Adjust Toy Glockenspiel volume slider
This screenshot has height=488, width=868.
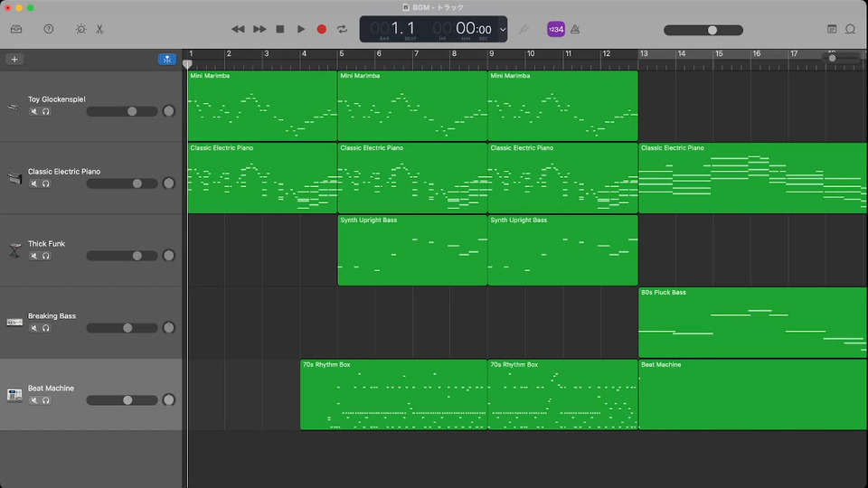(x=122, y=111)
